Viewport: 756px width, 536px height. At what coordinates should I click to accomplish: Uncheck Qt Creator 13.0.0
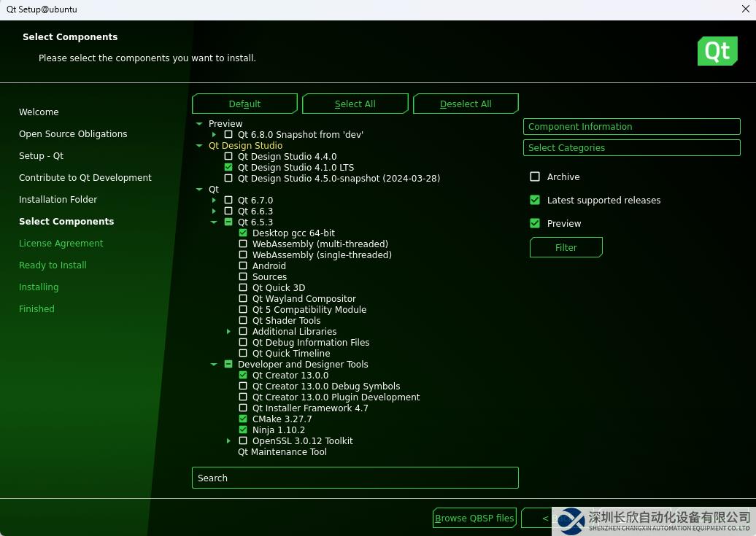click(x=243, y=375)
